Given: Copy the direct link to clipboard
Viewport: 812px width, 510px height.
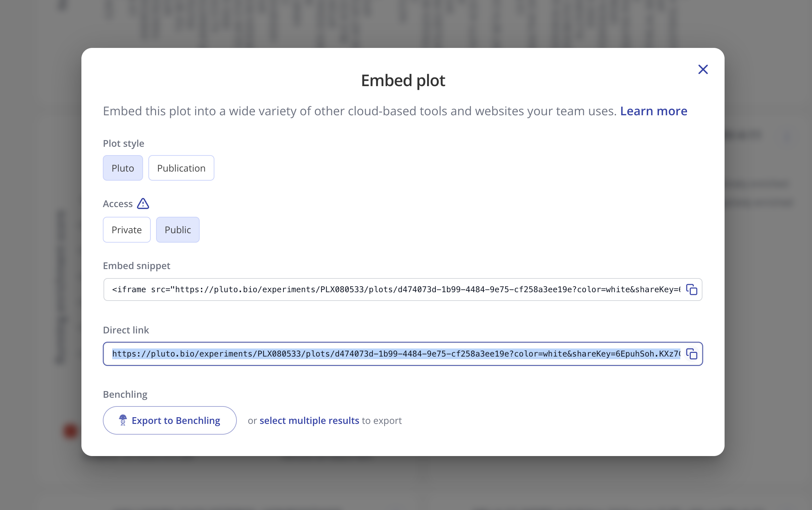Looking at the screenshot, I should [x=691, y=354].
